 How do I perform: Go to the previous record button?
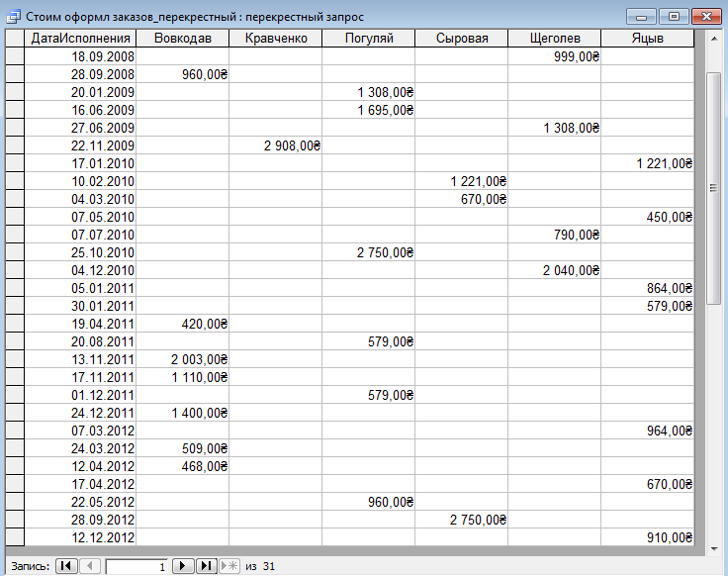[x=90, y=566]
